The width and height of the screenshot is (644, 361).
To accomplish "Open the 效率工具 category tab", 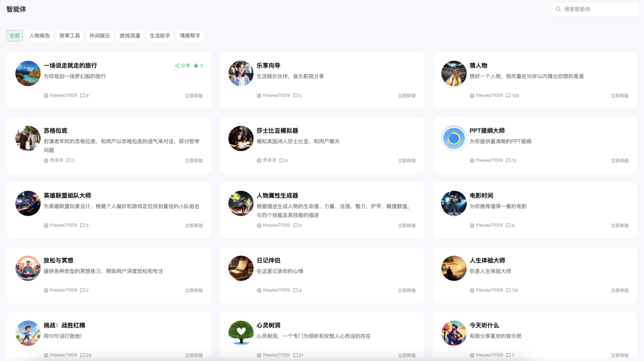I will pyautogui.click(x=69, y=36).
